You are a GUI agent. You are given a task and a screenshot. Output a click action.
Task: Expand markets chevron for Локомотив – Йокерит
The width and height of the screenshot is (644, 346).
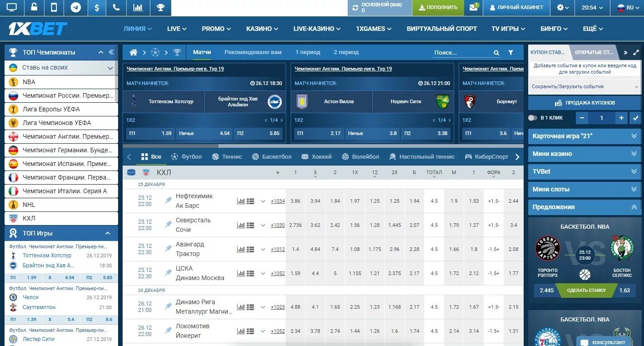pos(263,331)
